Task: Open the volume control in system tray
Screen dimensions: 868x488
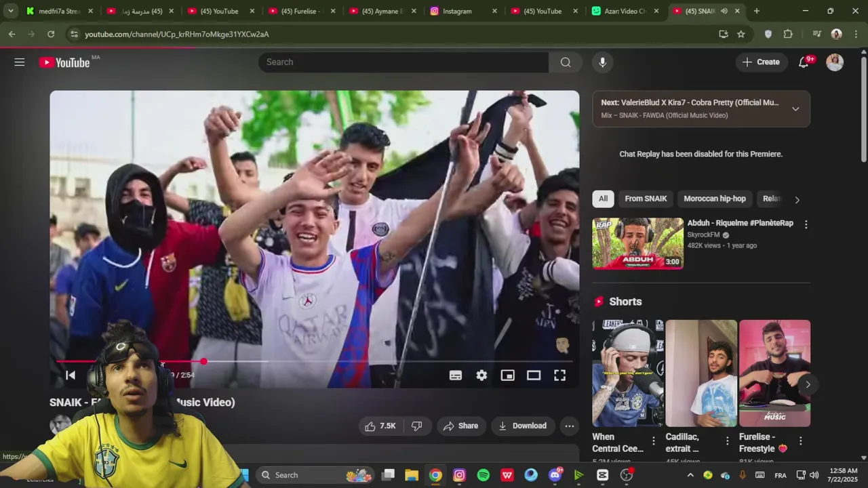Action: (814, 475)
